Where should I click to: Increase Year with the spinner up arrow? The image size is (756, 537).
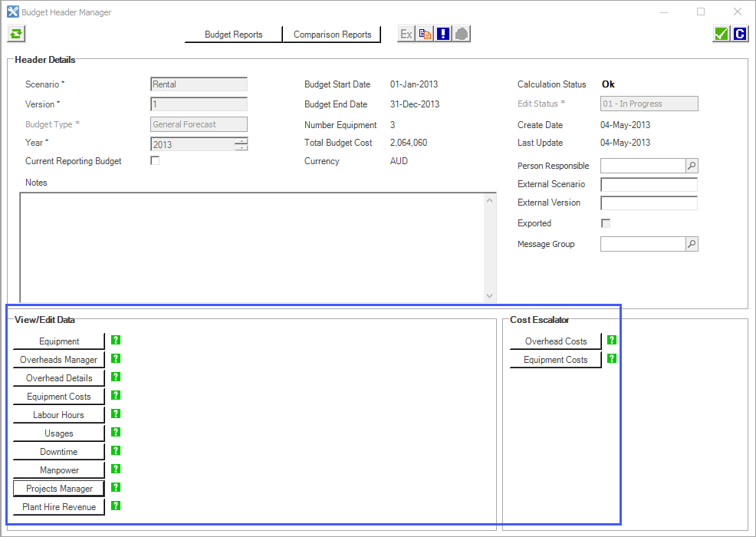click(x=242, y=141)
